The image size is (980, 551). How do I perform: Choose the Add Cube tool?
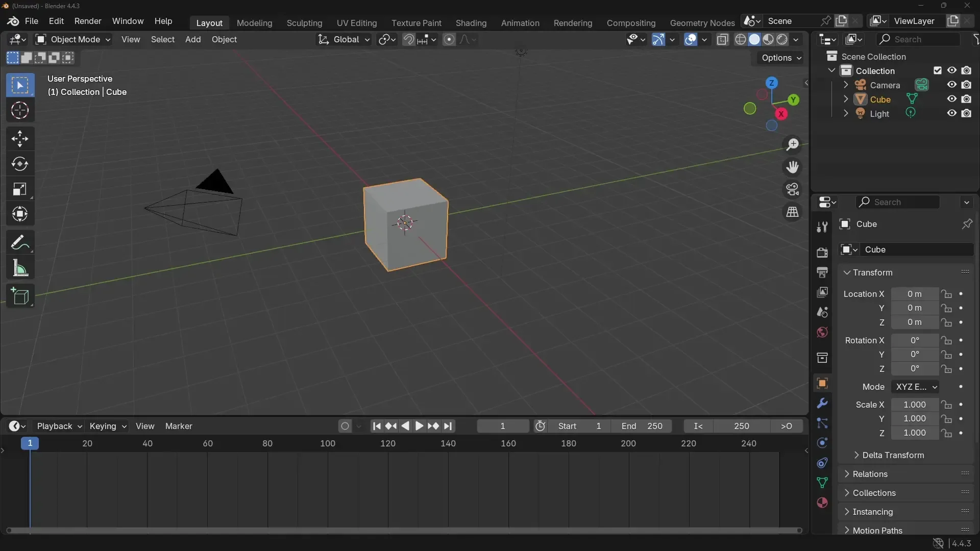[20, 296]
